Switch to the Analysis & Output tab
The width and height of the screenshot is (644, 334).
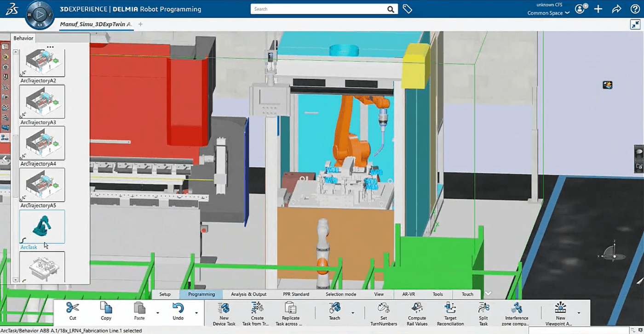[248, 294]
